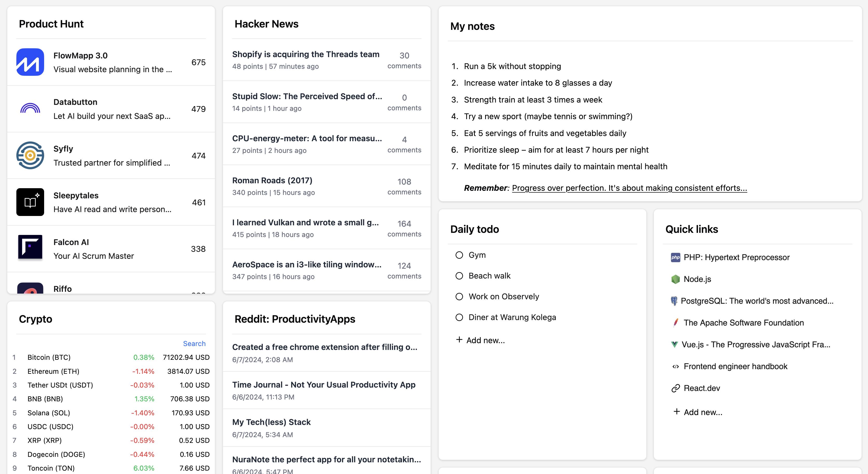
Task: Complete the Diner at Warung Kolega todo
Action: click(x=459, y=317)
